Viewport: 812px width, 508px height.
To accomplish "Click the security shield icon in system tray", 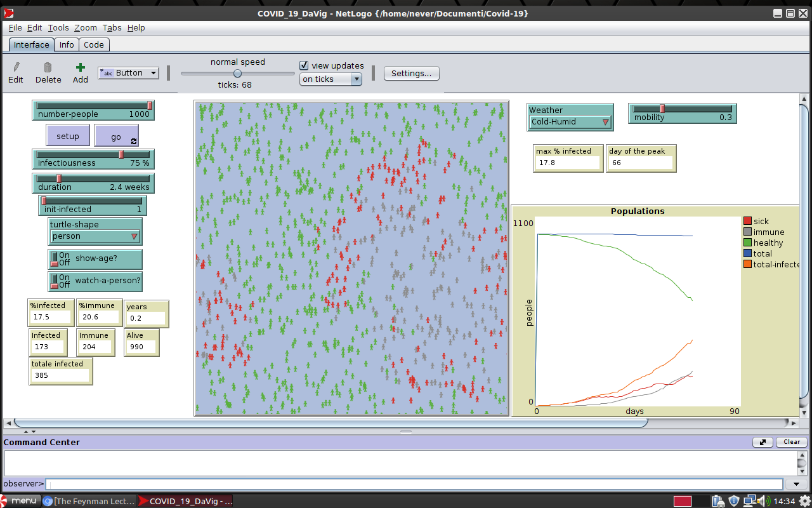I will click(x=734, y=501).
